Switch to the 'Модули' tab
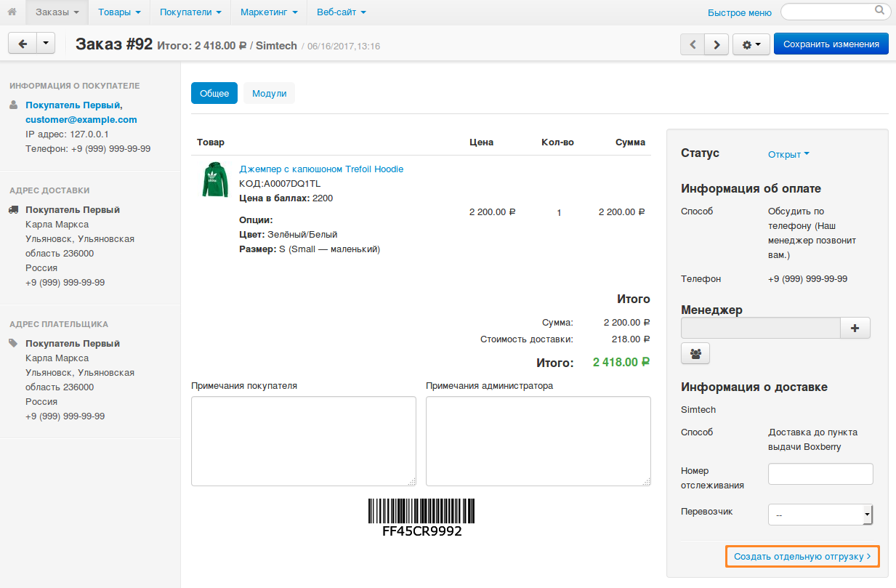Image resolution: width=896 pixels, height=588 pixels. 269,93
